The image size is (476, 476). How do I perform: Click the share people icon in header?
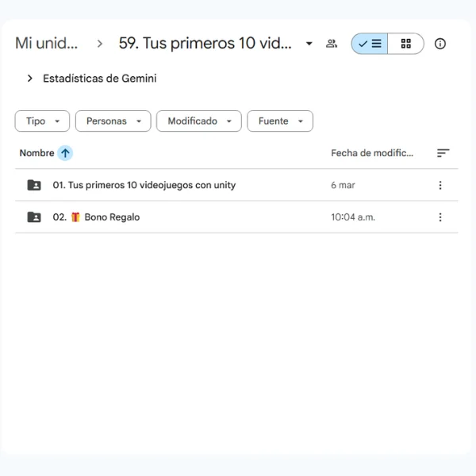click(332, 44)
